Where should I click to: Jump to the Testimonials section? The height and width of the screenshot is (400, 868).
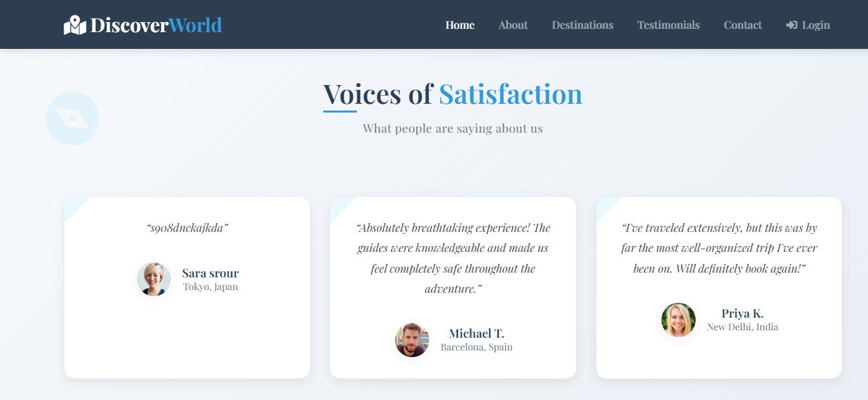pyautogui.click(x=668, y=25)
